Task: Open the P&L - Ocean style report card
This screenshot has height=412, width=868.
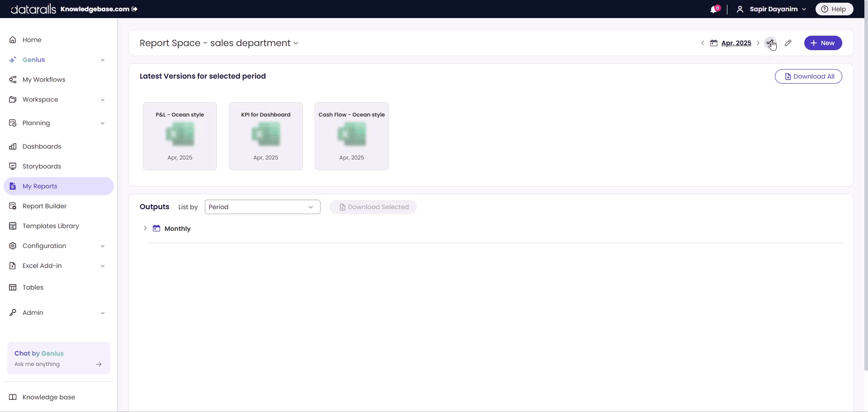Action: (x=180, y=136)
